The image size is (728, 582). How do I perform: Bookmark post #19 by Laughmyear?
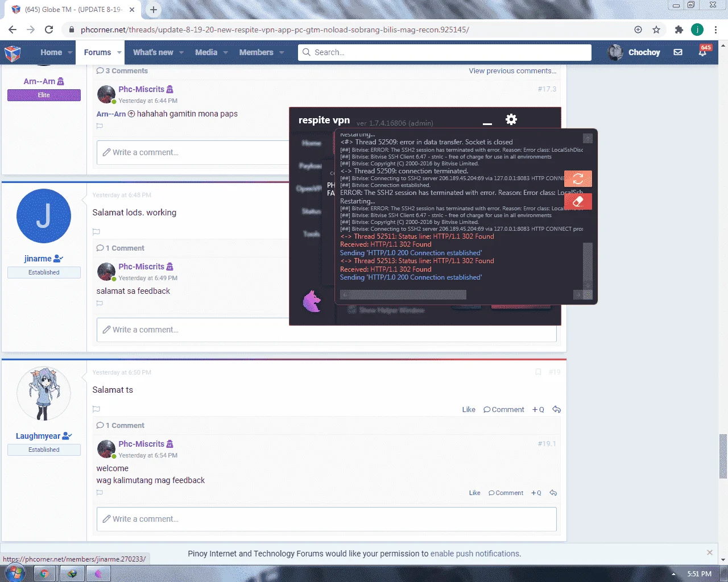coord(538,372)
